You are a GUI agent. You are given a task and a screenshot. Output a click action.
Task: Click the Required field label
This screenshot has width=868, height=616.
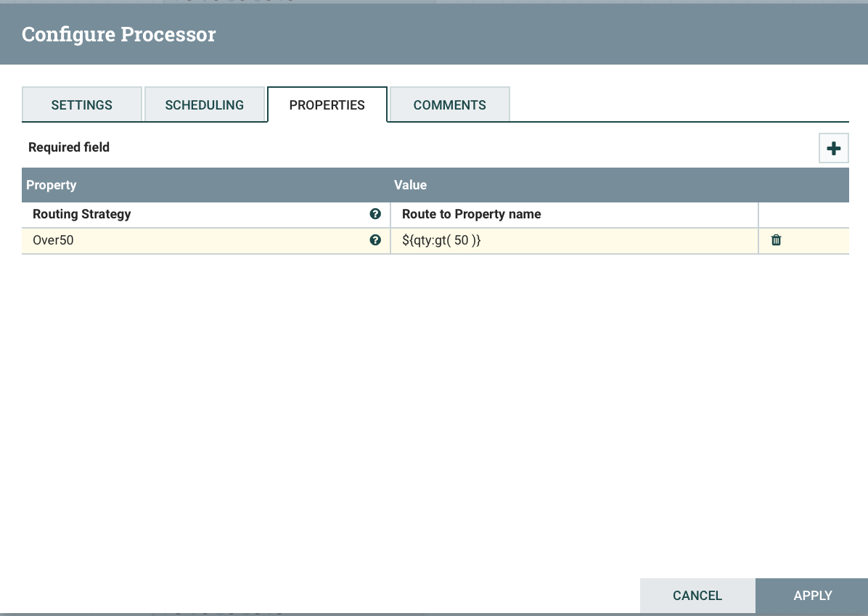click(x=68, y=147)
